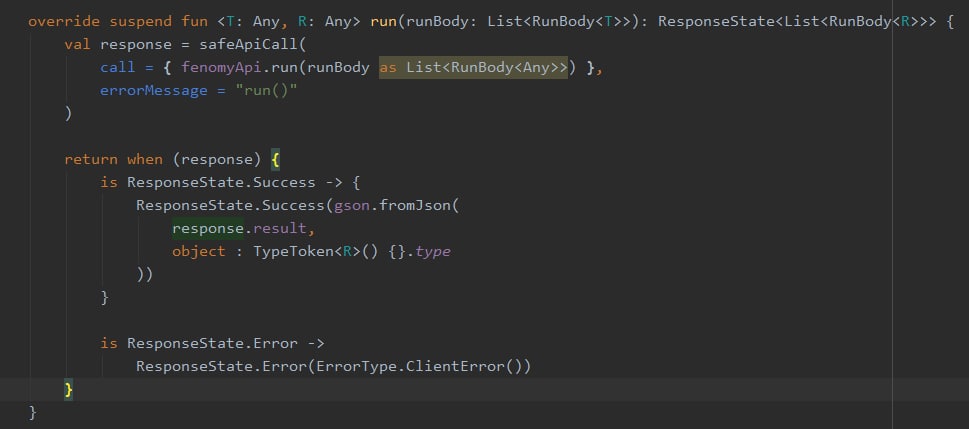Click 'gson' in the fromJson call

[352, 205]
